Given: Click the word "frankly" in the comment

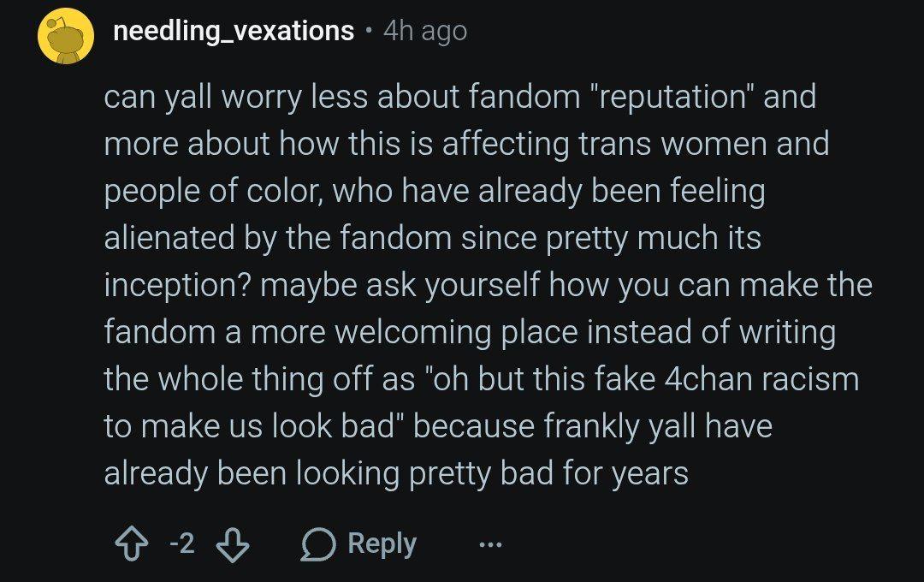Looking at the screenshot, I should tap(591, 426).
